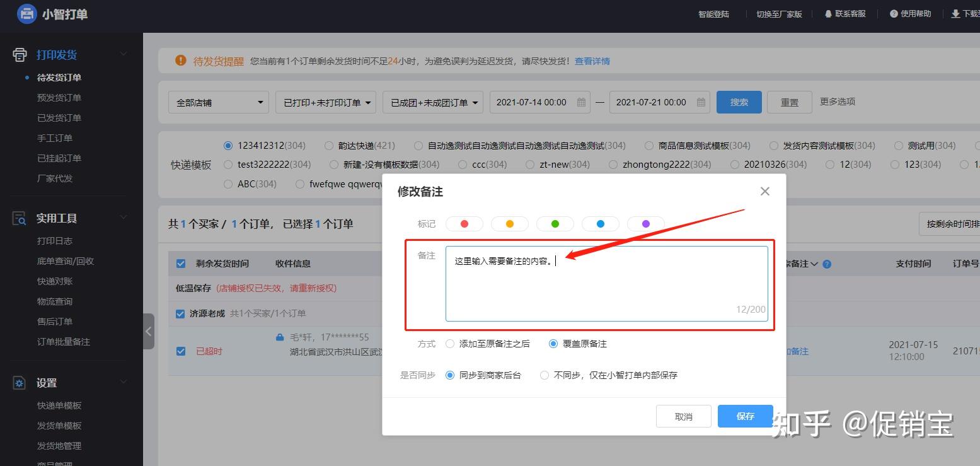Open 已发货订单 in the sidebar
The height and width of the screenshot is (466, 980).
coord(59,118)
